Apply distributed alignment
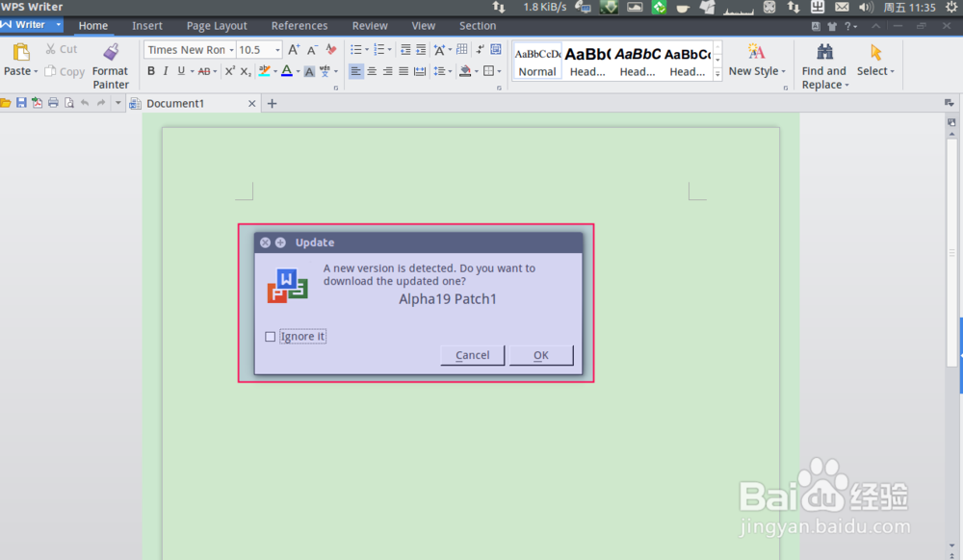Viewport: 963px width, 560px height. point(420,71)
